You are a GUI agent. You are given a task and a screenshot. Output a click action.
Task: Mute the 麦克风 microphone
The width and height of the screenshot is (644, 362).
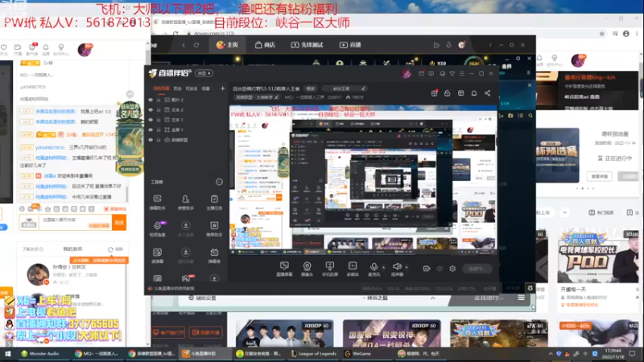[374, 269]
